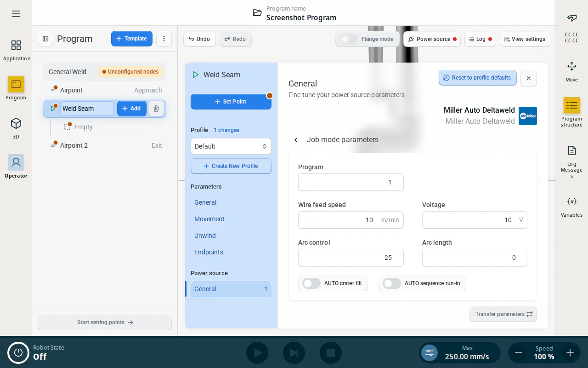The height and width of the screenshot is (368, 588).
Task: Decrease speed with the minus button
Action: [519, 353]
